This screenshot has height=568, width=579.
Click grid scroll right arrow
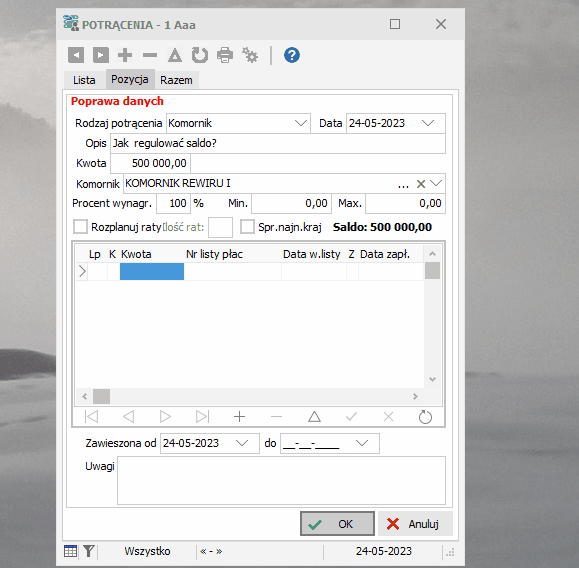click(x=415, y=397)
